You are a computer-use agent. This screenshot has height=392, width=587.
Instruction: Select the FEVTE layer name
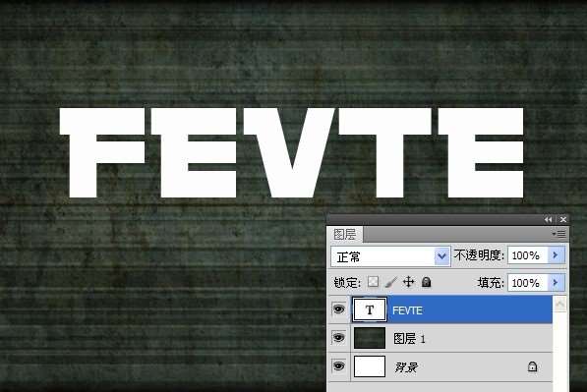pos(407,310)
